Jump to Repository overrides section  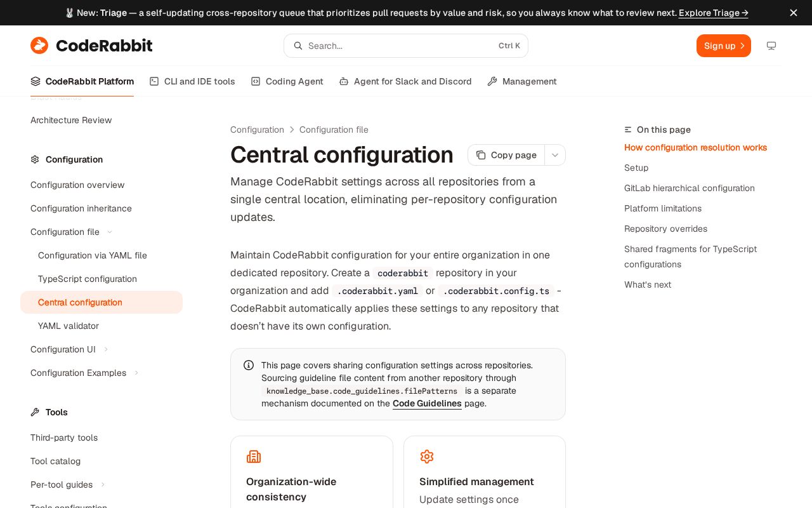[x=665, y=229]
